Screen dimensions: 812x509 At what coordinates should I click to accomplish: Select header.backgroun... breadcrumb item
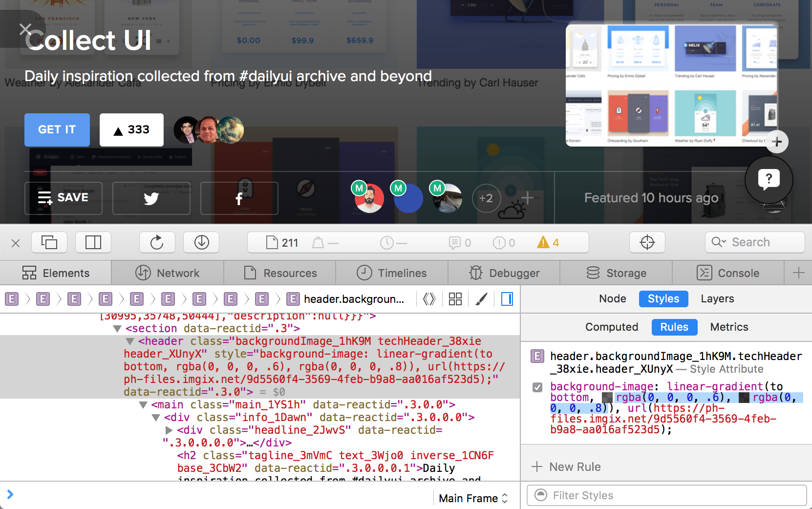pos(346,299)
